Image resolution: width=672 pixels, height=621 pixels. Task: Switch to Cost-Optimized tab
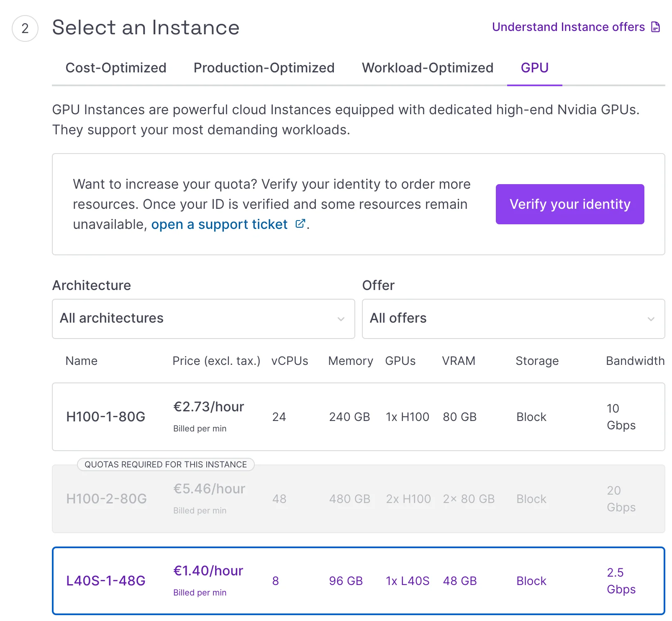[x=116, y=68]
